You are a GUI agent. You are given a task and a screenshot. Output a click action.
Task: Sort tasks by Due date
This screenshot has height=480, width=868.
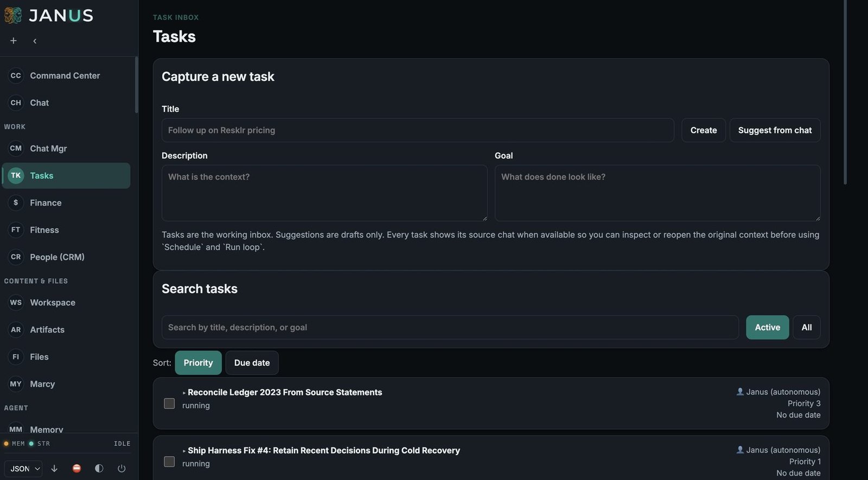(x=252, y=363)
